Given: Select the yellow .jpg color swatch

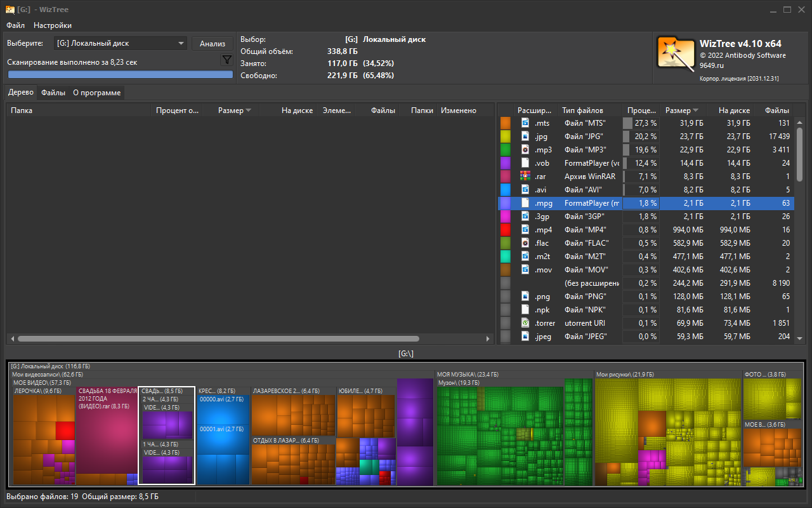Looking at the screenshot, I should pos(506,137).
